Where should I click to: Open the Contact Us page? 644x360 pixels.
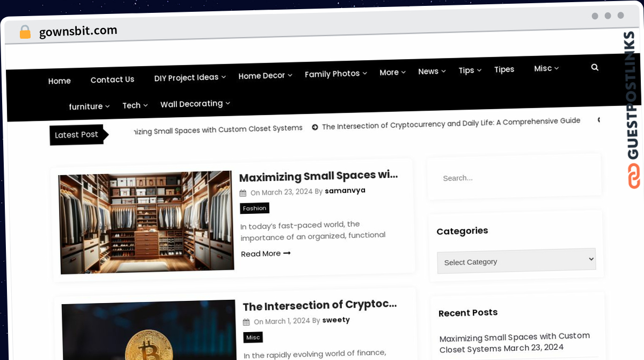click(112, 80)
